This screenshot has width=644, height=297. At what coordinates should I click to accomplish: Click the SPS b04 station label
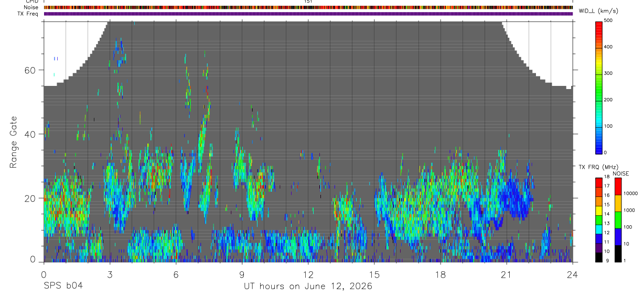point(63,286)
